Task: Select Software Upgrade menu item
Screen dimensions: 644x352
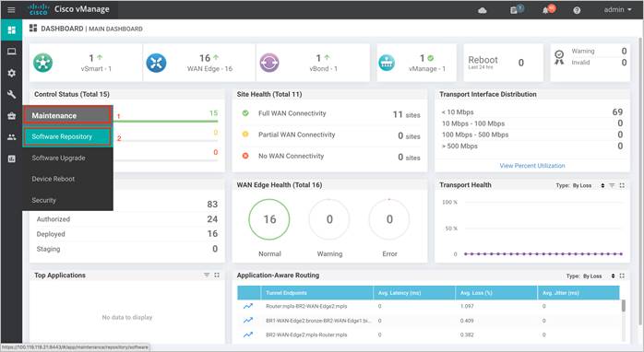Action: (67, 158)
